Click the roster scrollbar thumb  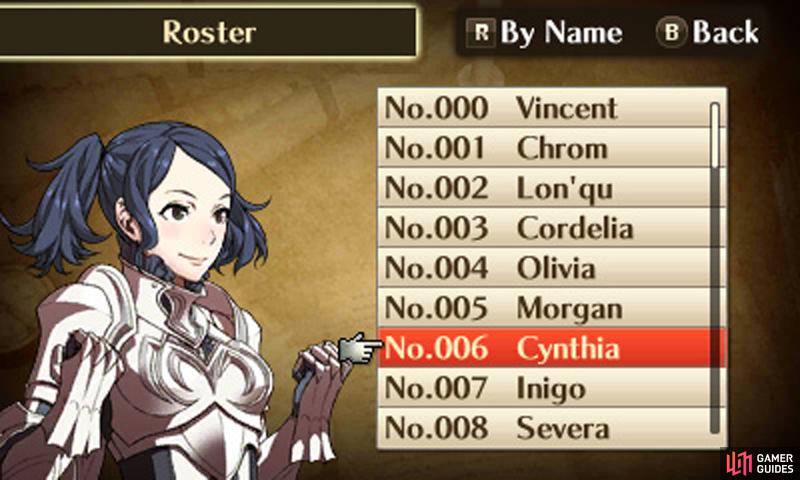[x=715, y=135]
